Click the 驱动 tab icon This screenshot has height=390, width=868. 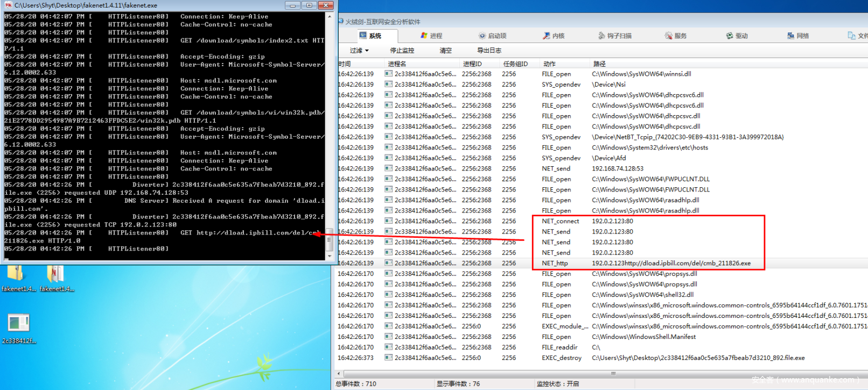730,36
